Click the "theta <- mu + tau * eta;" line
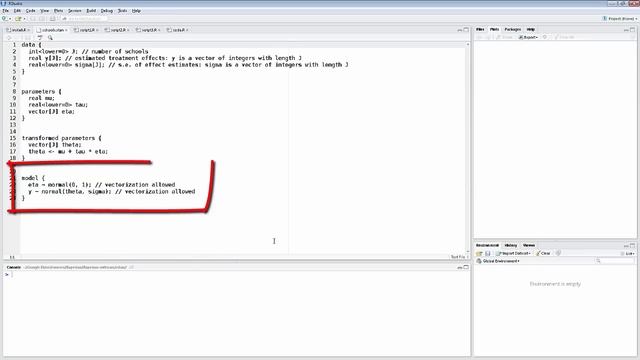Screen dimensions: 640x360 [x=68, y=151]
